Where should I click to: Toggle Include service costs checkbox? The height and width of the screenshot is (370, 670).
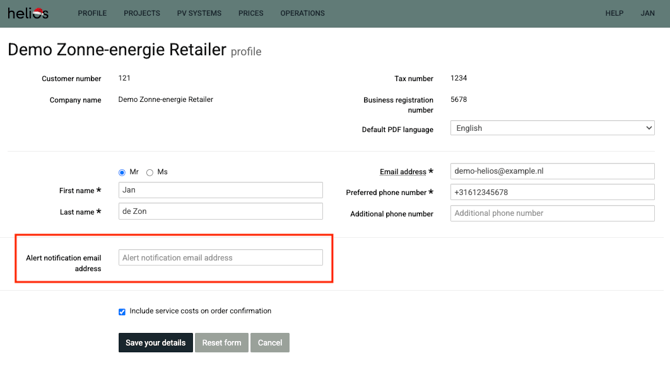pos(122,312)
